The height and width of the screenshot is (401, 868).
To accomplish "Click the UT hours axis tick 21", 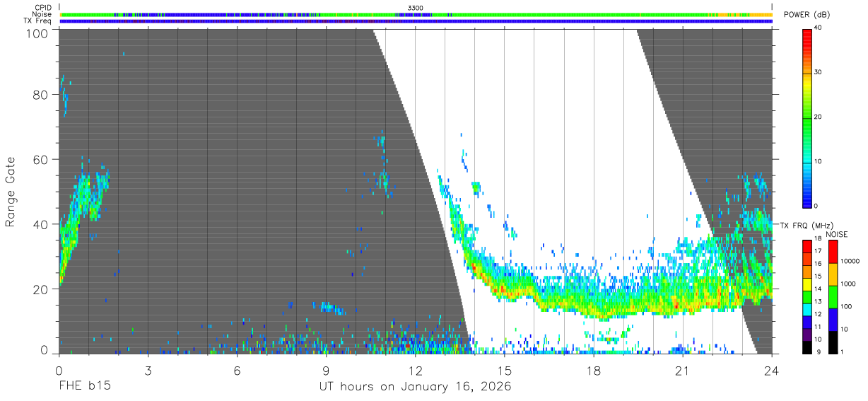I will coord(683,371).
